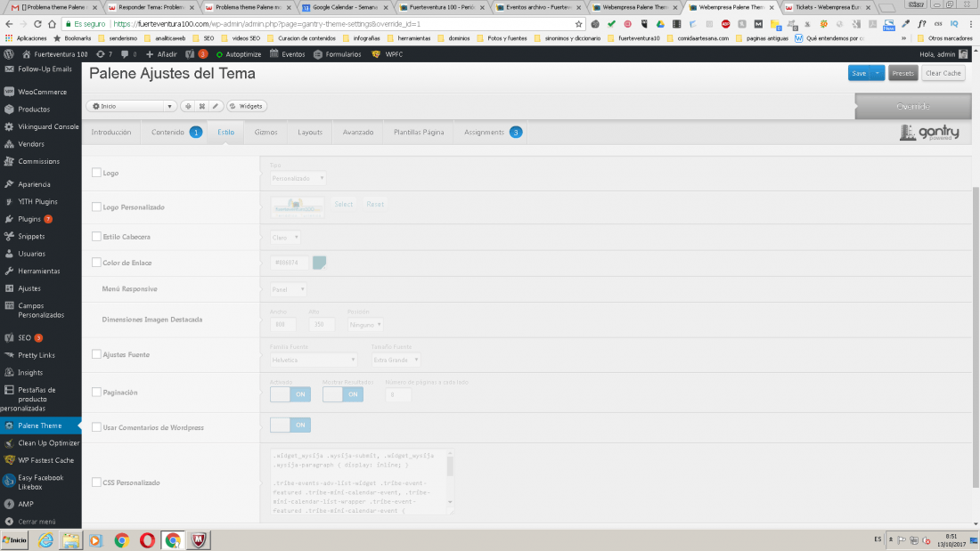Switch to the Plantillas Página tab

pyautogui.click(x=419, y=133)
